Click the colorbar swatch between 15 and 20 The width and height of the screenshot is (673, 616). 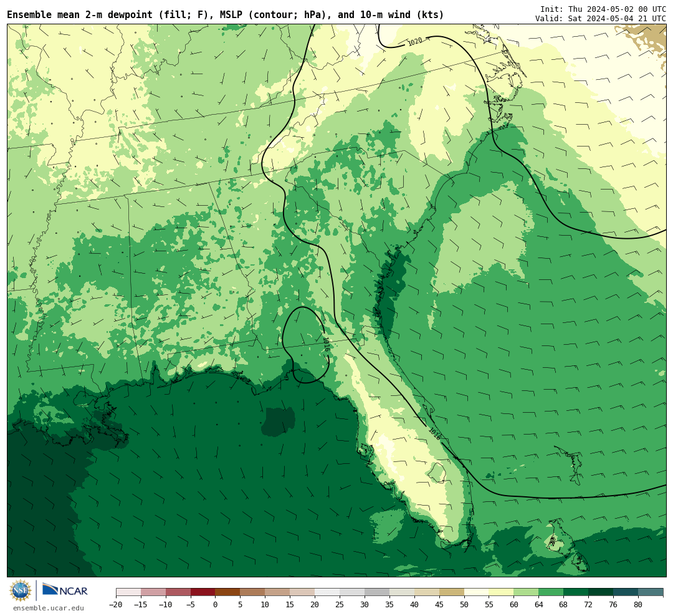pyautogui.click(x=303, y=592)
